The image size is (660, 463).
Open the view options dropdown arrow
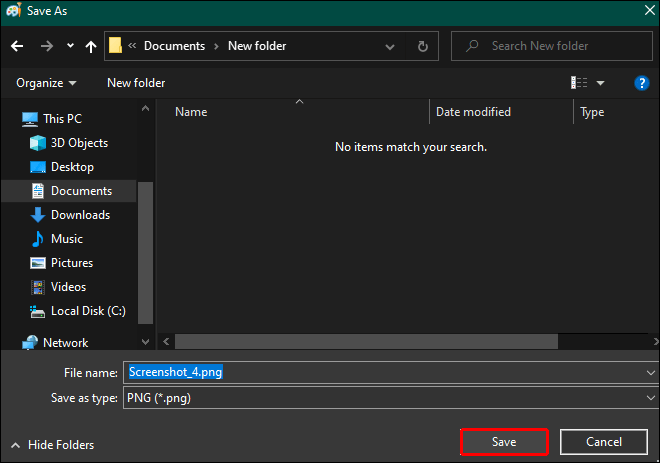(x=601, y=83)
